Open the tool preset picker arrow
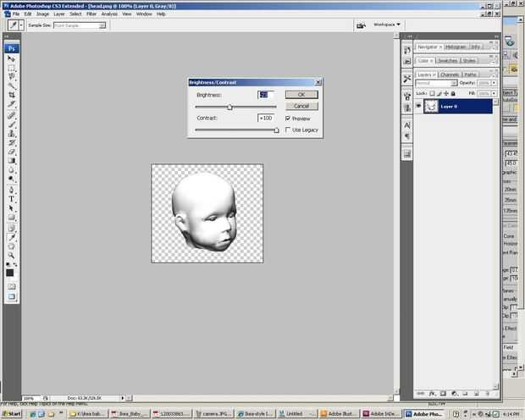The image size is (525, 420). (x=21, y=25)
